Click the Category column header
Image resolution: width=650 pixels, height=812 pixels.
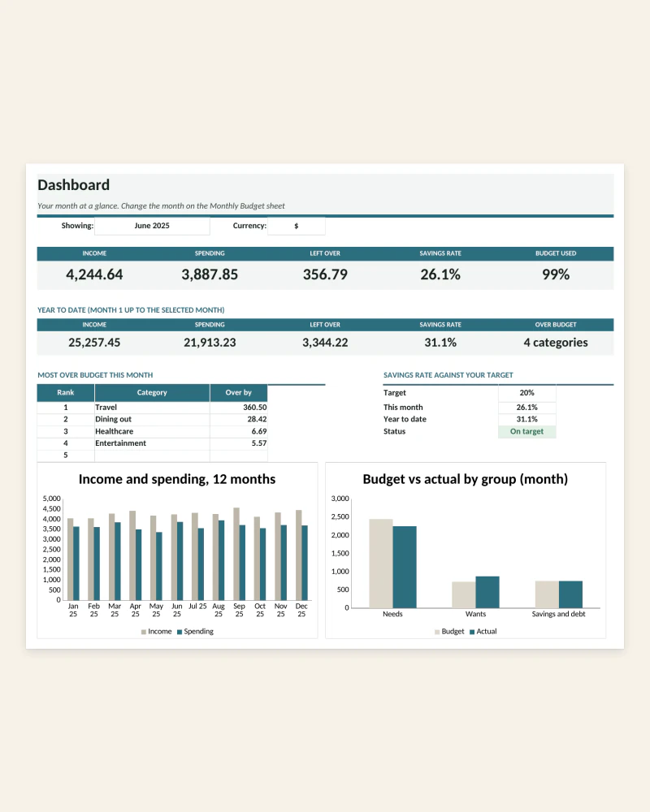tap(152, 392)
